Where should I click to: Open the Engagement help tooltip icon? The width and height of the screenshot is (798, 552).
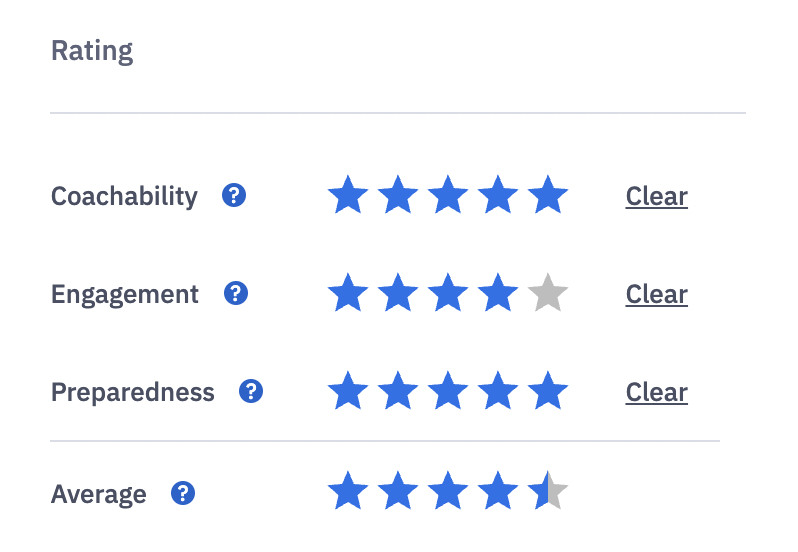pyautogui.click(x=236, y=293)
